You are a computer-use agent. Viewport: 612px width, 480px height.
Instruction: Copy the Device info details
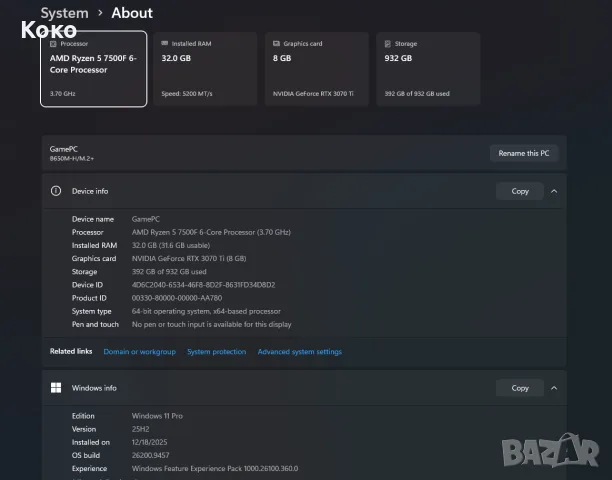tap(520, 191)
